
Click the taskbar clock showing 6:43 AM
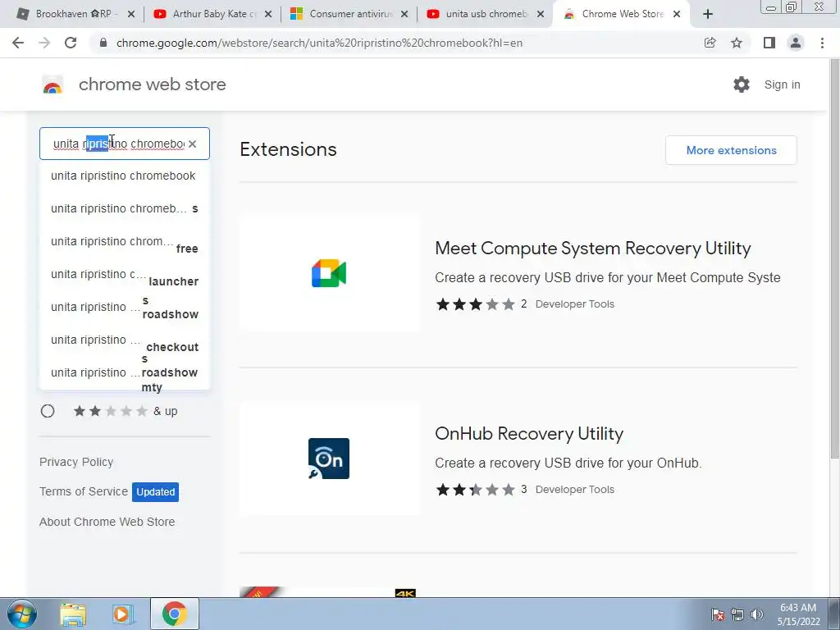pyautogui.click(x=798, y=614)
